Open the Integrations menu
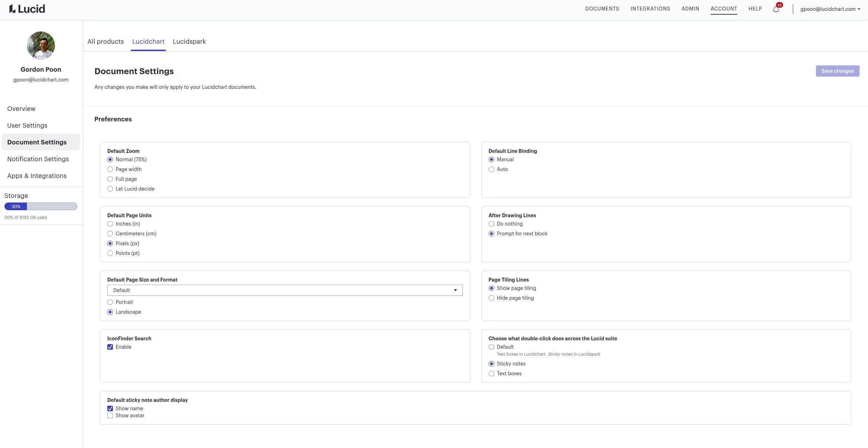868x448 pixels. [x=650, y=9]
